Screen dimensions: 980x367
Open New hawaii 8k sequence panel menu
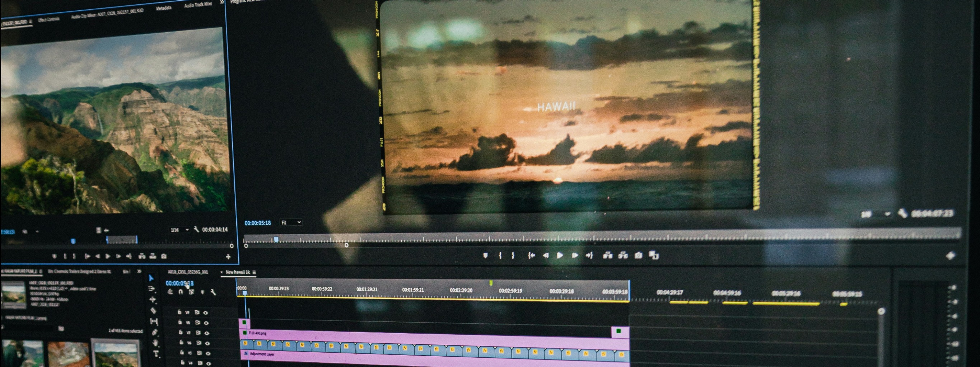click(x=254, y=272)
